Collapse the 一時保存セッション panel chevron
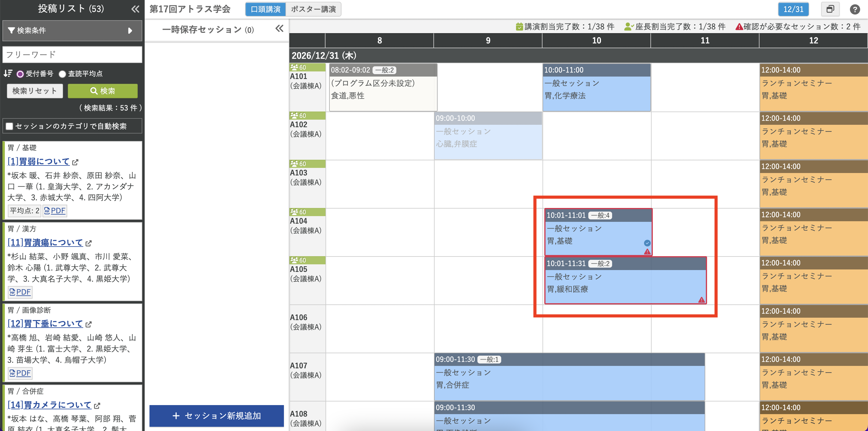 pyautogui.click(x=279, y=29)
